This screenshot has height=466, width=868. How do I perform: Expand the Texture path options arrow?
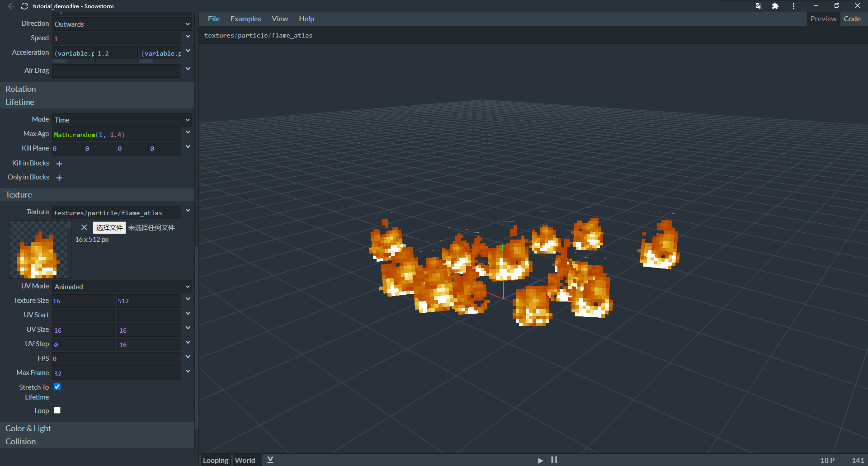click(x=188, y=210)
